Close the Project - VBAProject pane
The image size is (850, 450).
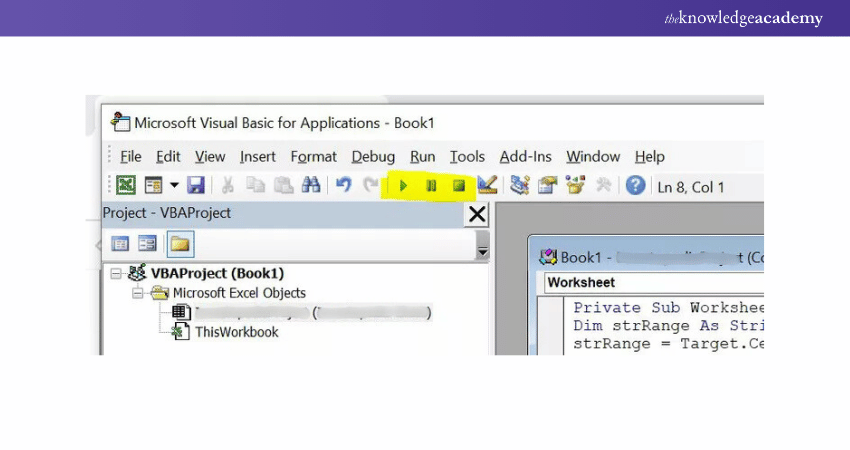pos(477,214)
